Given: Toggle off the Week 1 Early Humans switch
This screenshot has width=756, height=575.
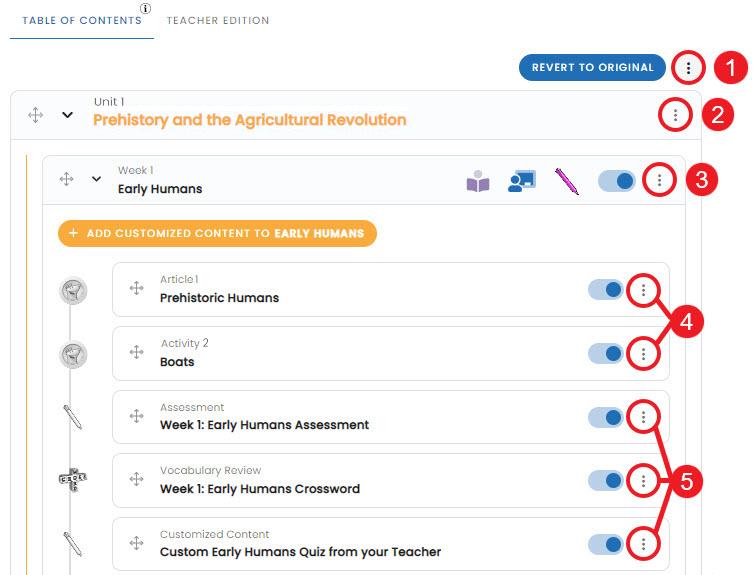Looking at the screenshot, I should tap(617, 181).
